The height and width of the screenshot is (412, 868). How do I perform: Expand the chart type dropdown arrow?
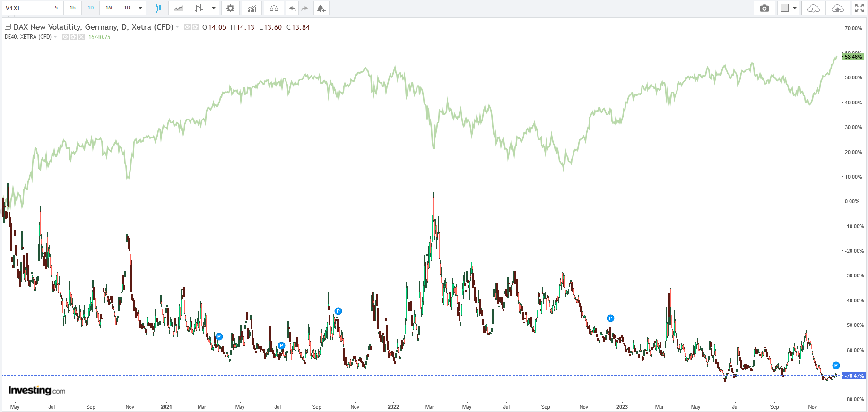(214, 8)
